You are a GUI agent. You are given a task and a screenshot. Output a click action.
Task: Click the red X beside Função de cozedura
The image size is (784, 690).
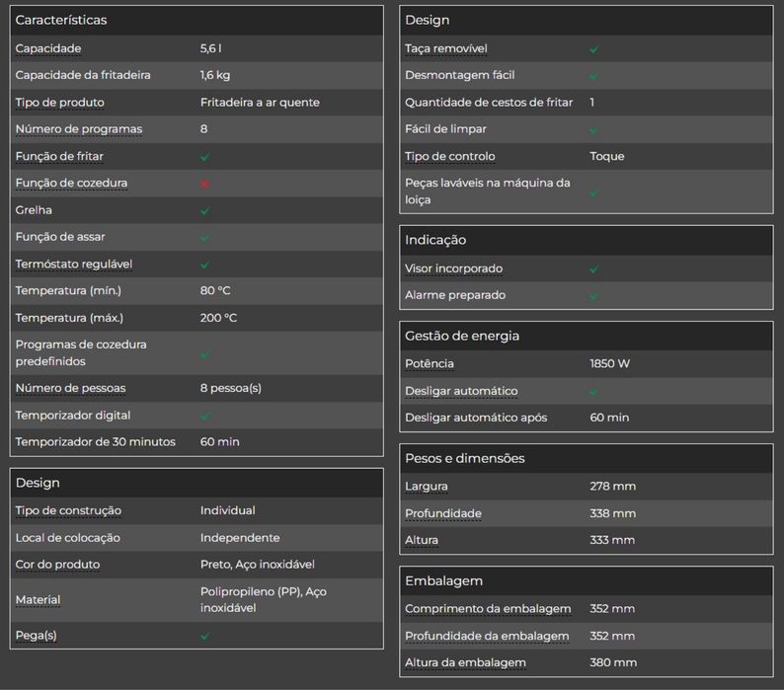205,184
